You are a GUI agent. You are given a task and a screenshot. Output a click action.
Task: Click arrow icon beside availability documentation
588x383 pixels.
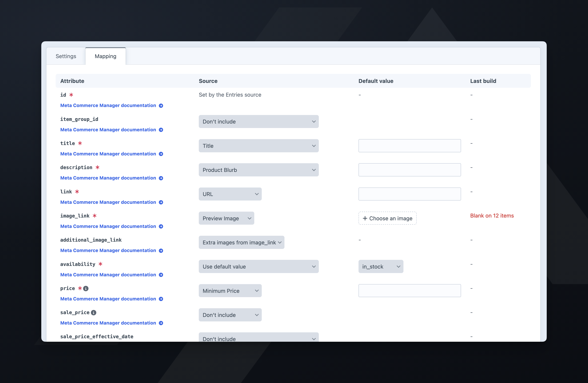pyautogui.click(x=161, y=275)
